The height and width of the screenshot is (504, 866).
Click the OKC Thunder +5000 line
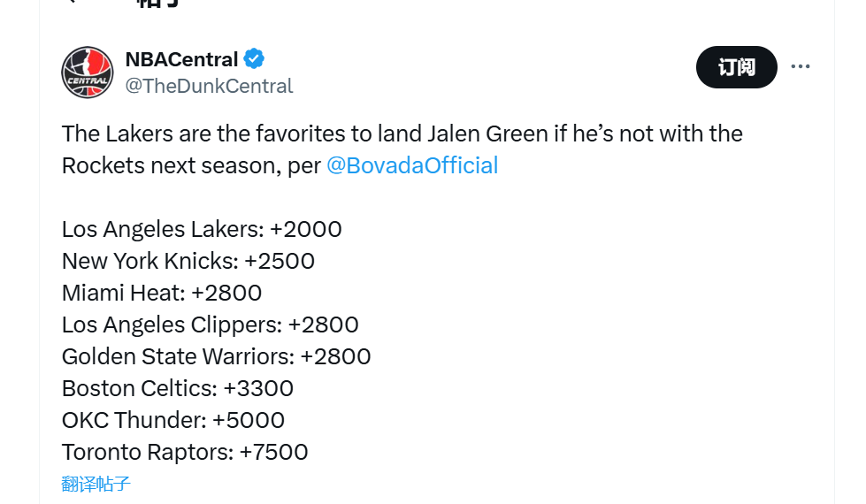(173, 420)
